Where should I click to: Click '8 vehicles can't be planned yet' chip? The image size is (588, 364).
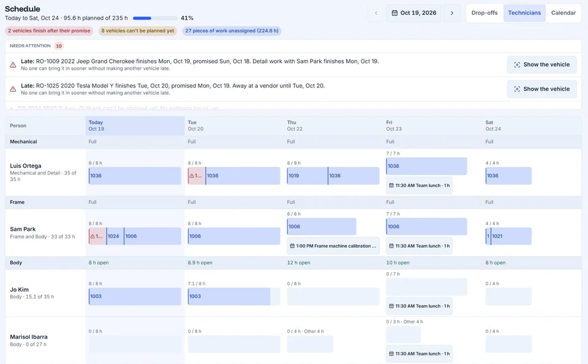[138, 31]
